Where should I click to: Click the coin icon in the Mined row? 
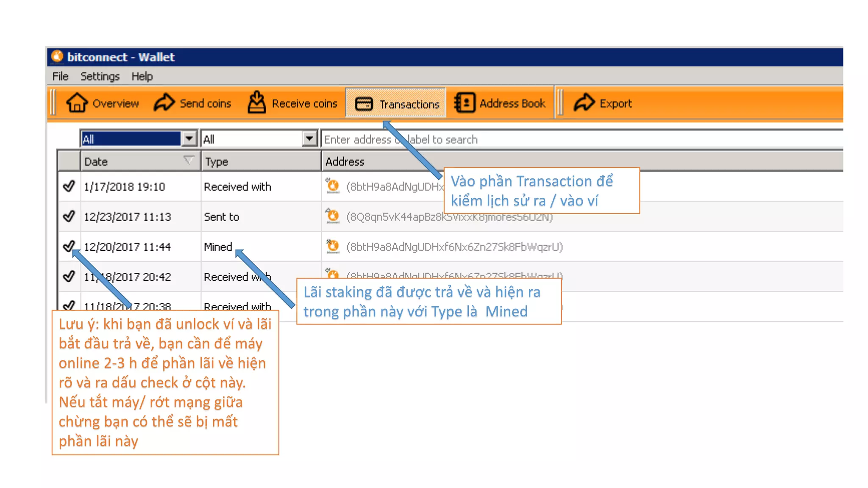333,246
